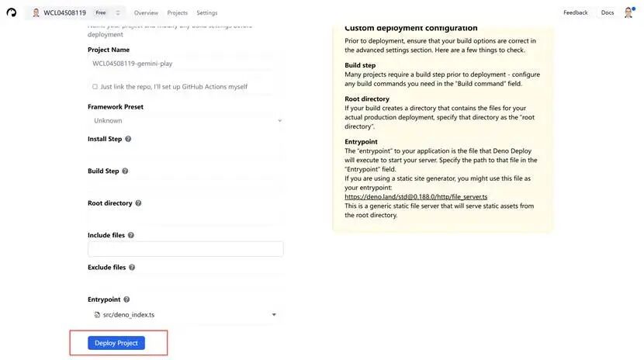This screenshot has height=360, width=644.
Task: Click the Project Name text field
Action: coord(185,64)
